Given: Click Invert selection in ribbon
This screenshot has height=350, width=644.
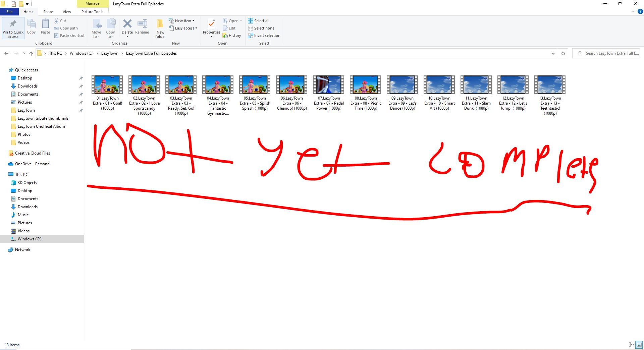Looking at the screenshot, I should click(264, 36).
